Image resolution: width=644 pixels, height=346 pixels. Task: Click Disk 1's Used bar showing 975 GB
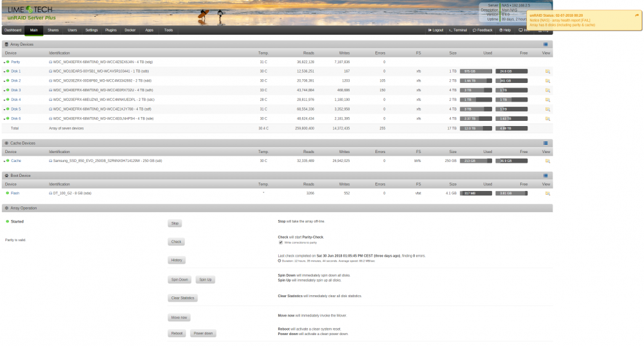point(476,71)
